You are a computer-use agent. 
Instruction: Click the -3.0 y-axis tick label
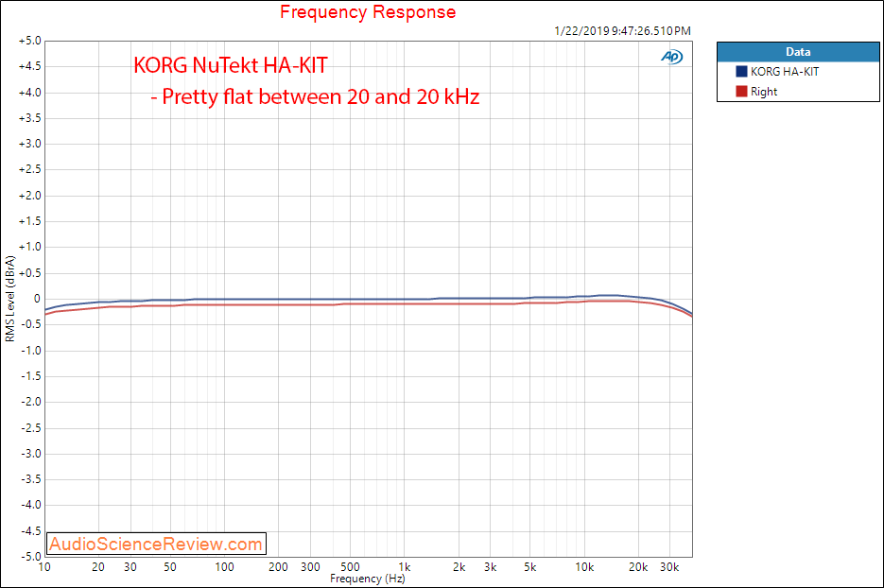point(31,454)
